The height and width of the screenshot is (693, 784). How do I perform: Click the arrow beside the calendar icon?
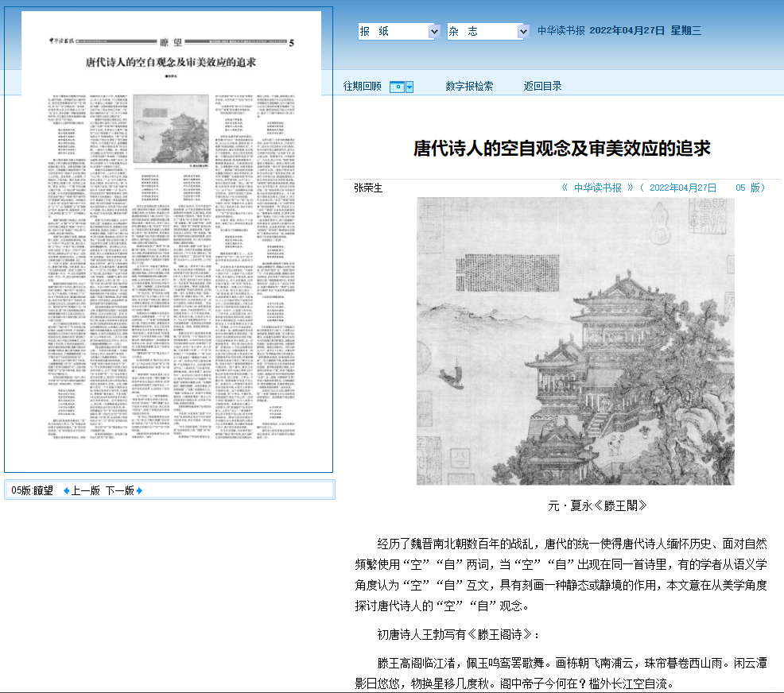click(409, 87)
